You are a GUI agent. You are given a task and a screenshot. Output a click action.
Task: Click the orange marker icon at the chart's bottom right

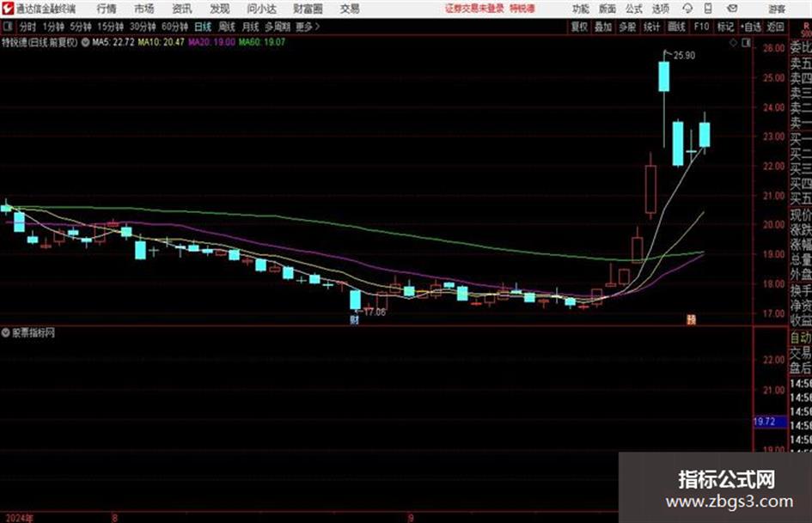click(x=692, y=319)
